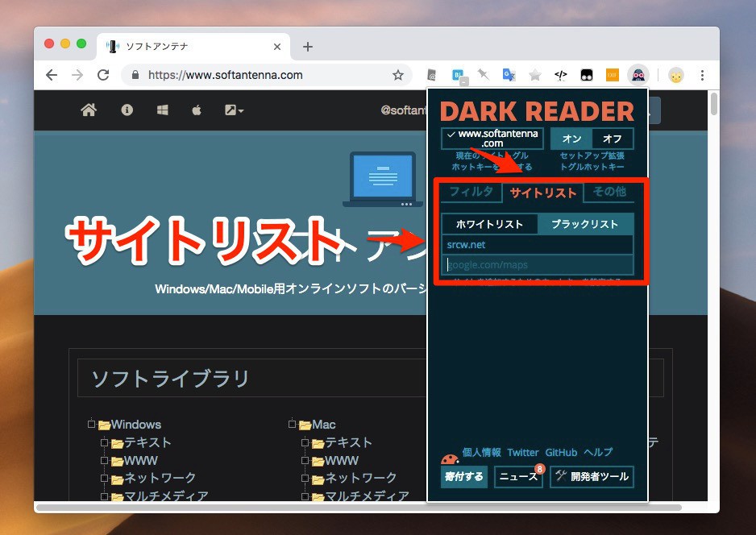Expand WWW under Windows
The width and height of the screenshot is (756, 535).
[x=104, y=460]
